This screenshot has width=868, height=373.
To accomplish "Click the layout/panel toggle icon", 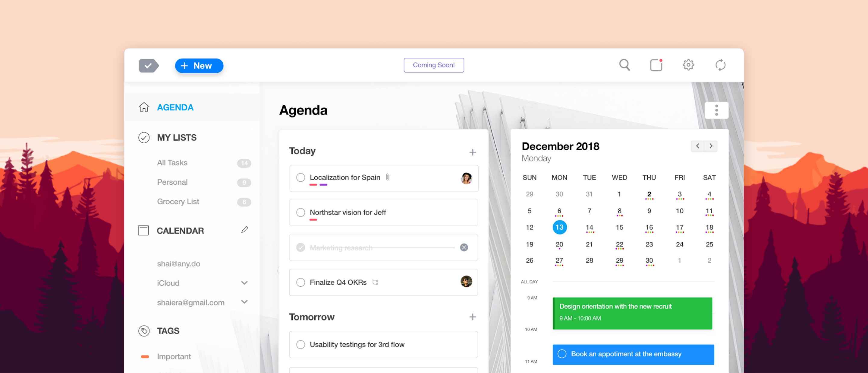I will [656, 65].
